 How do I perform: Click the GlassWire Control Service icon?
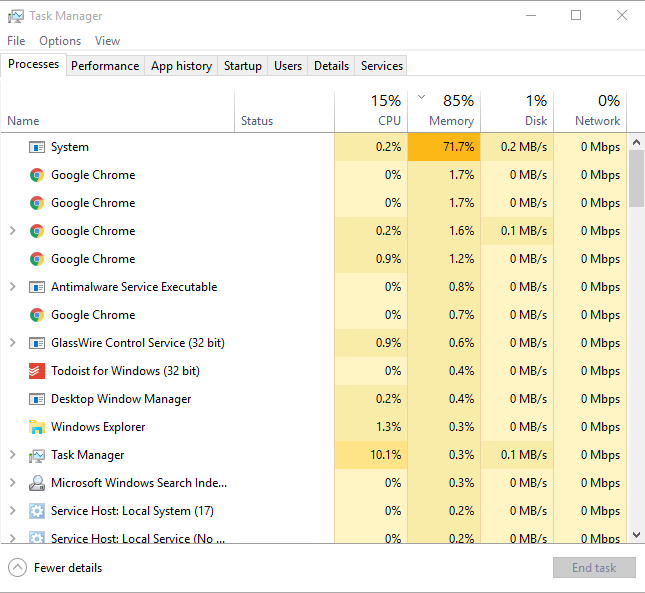tap(37, 343)
